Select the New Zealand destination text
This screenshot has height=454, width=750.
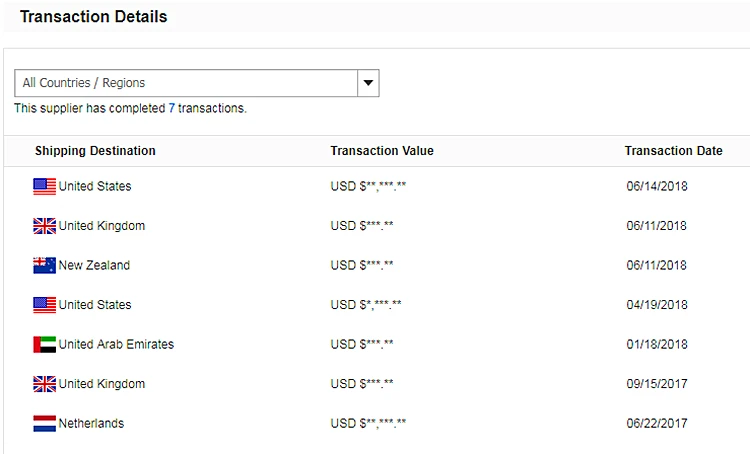point(94,265)
